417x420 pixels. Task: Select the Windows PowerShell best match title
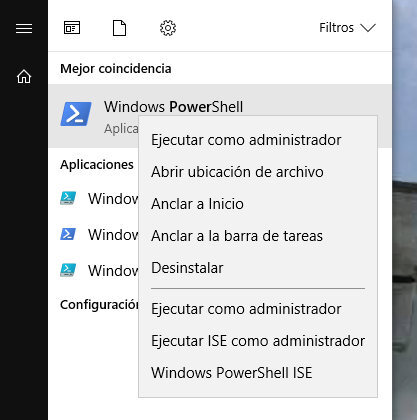point(173,107)
